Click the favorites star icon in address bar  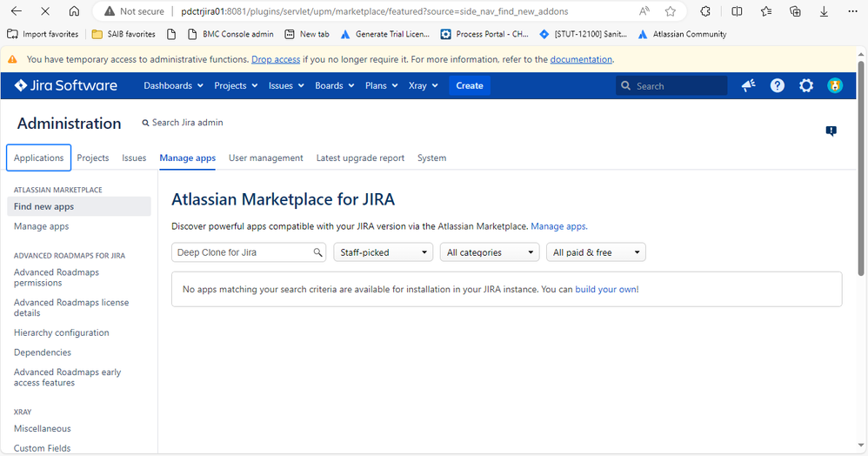671,11
